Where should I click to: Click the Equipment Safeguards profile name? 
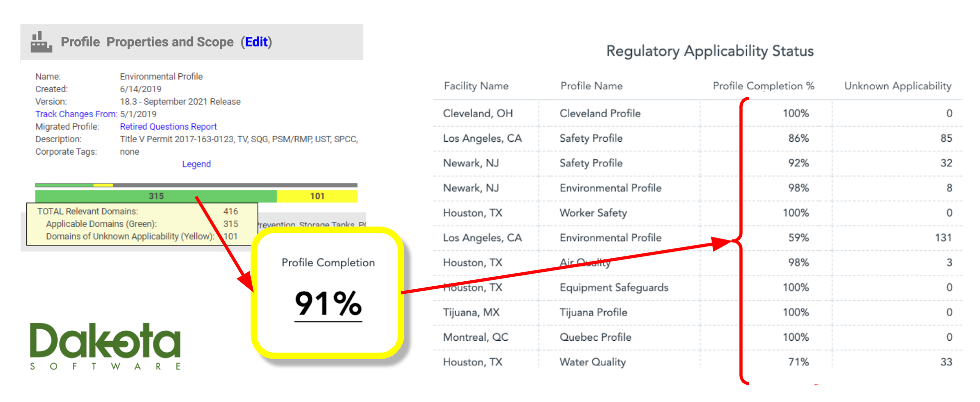point(614,287)
